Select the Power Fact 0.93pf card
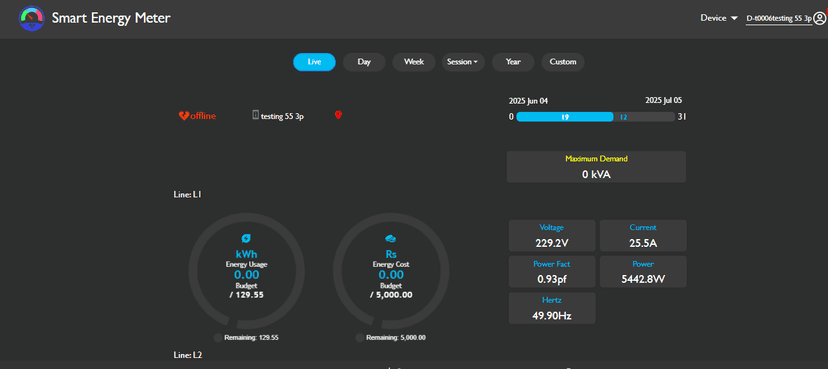Viewport: 828px width, 369px height. pos(552,272)
